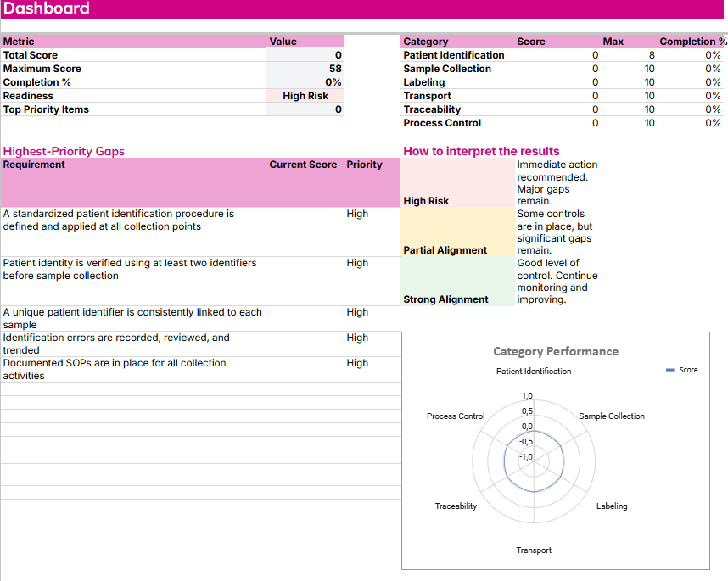Image resolution: width=728 pixels, height=581 pixels.
Task: Select the Strong Alignment legend cell
Action: (458, 282)
